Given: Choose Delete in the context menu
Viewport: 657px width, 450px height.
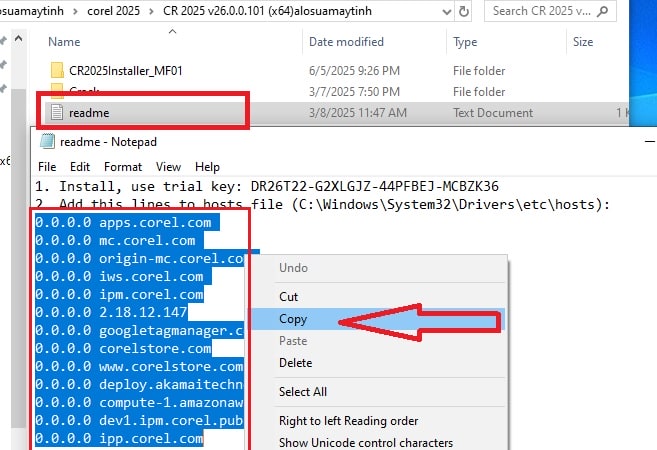Looking at the screenshot, I should [378, 363].
